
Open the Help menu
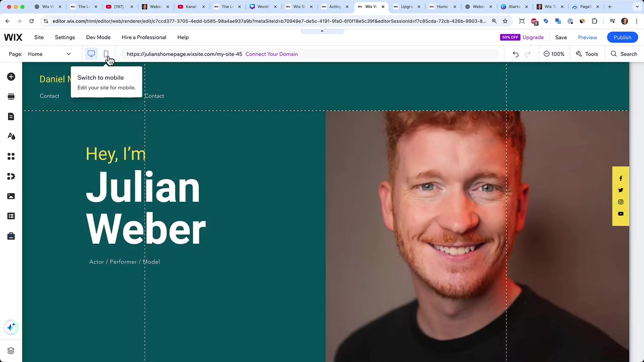tap(183, 37)
